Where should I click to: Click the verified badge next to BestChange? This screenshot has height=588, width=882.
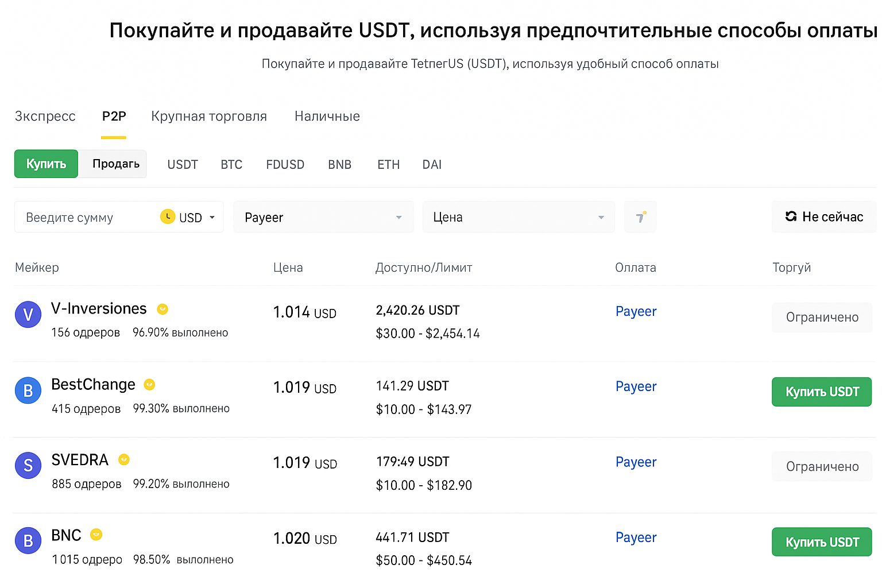149,385
